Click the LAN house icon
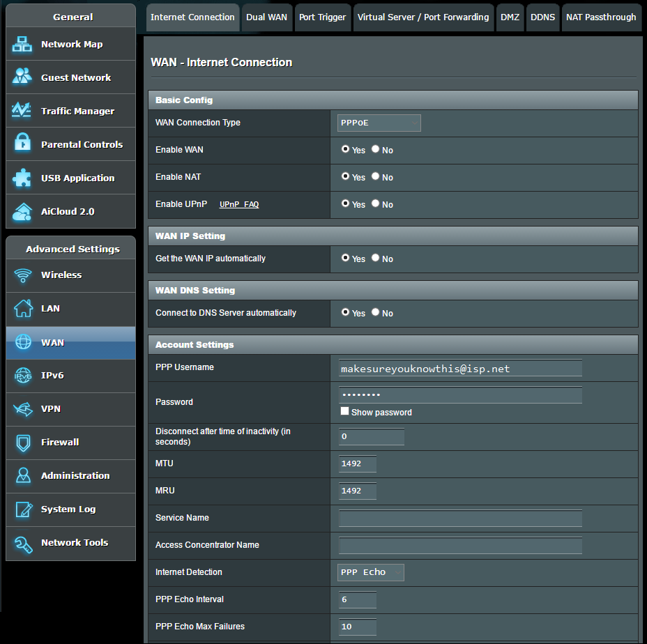 pyautogui.click(x=23, y=308)
